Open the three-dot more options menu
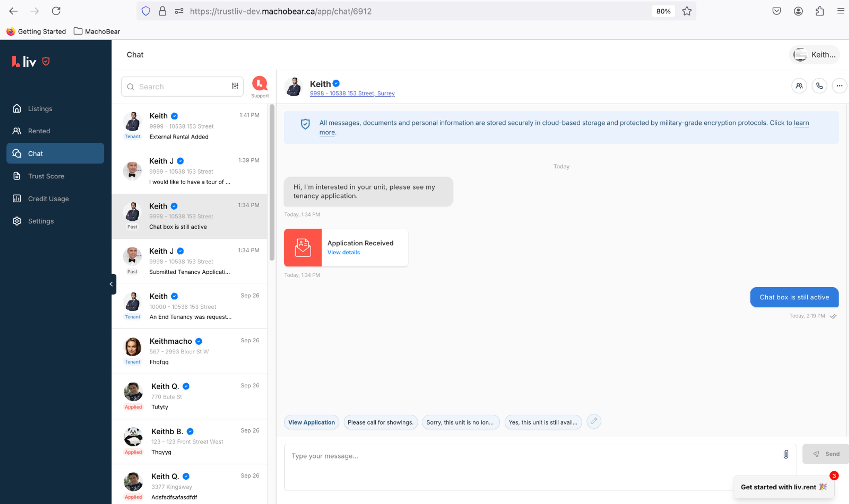849x504 pixels. coord(839,86)
